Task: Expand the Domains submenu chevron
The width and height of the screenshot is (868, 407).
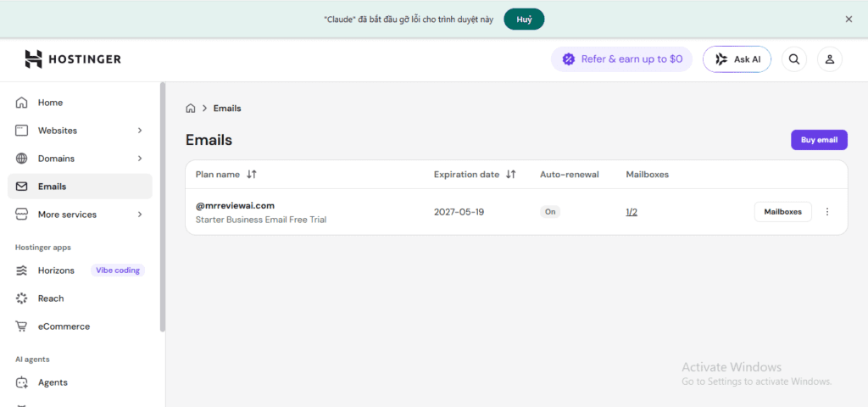Action: 140,159
